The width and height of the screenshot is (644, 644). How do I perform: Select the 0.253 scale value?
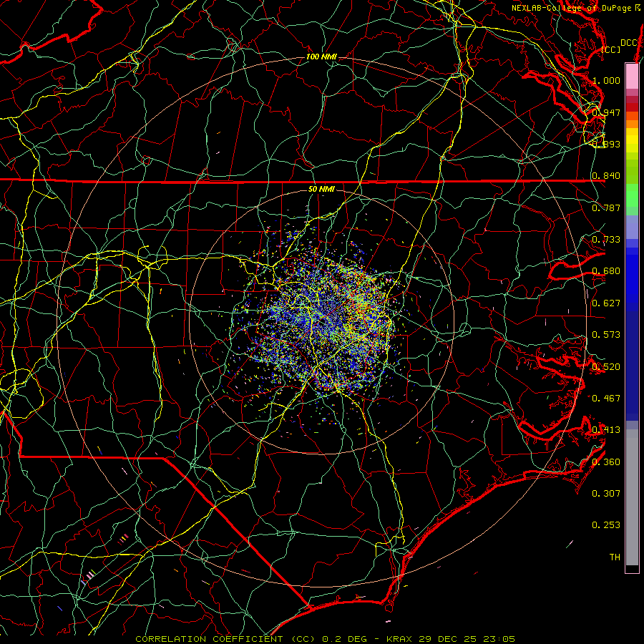click(606, 525)
